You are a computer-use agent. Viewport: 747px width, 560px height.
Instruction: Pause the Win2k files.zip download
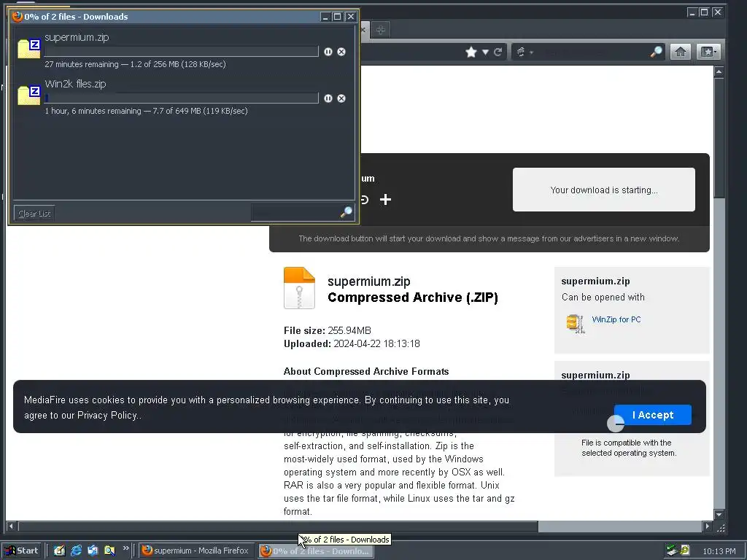328,98
